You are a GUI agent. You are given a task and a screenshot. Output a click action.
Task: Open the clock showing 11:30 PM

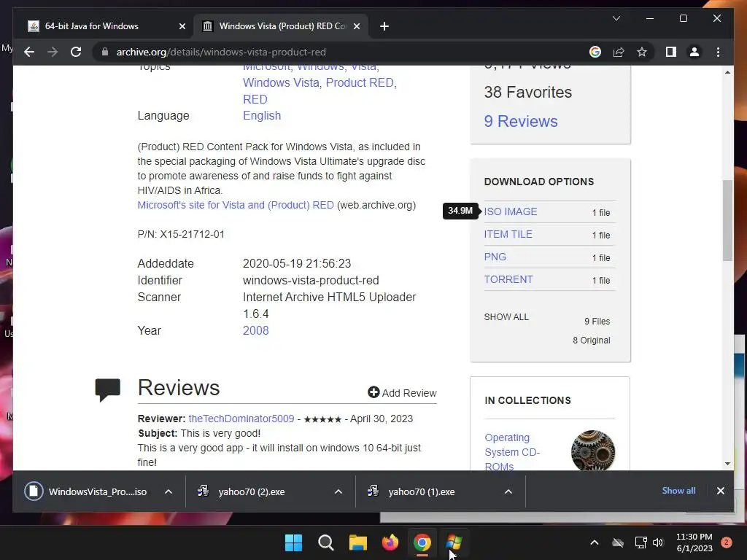[694, 542]
